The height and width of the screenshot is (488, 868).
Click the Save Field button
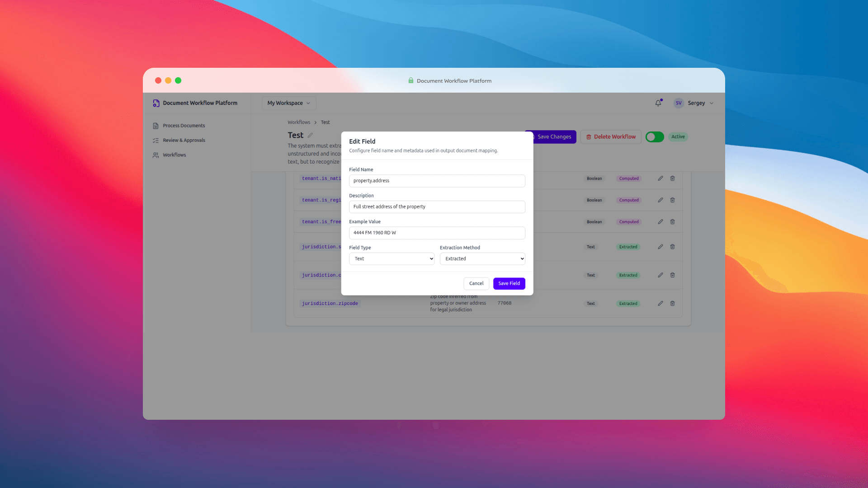click(509, 283)
